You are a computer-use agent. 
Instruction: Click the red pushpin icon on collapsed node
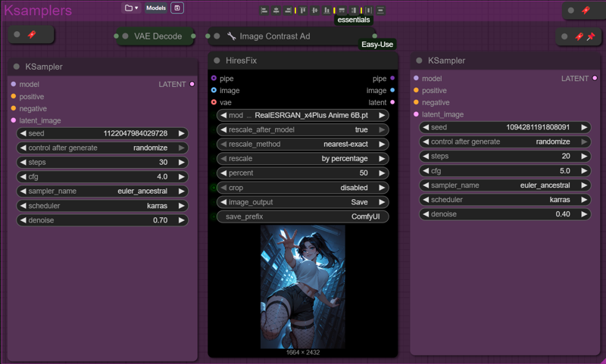591,36
